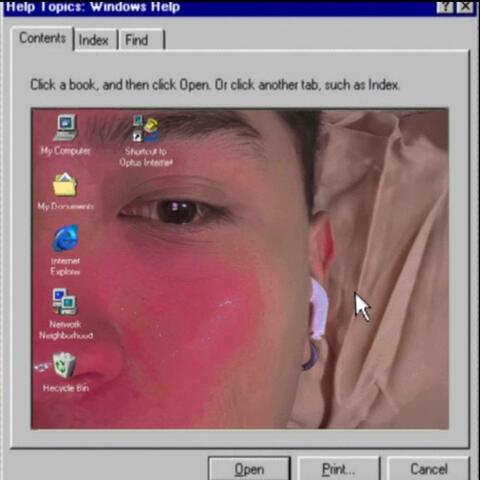The height and width of the screenshot is (480, 480).
Task: Switch to the Contents tab
Action: 43,38
